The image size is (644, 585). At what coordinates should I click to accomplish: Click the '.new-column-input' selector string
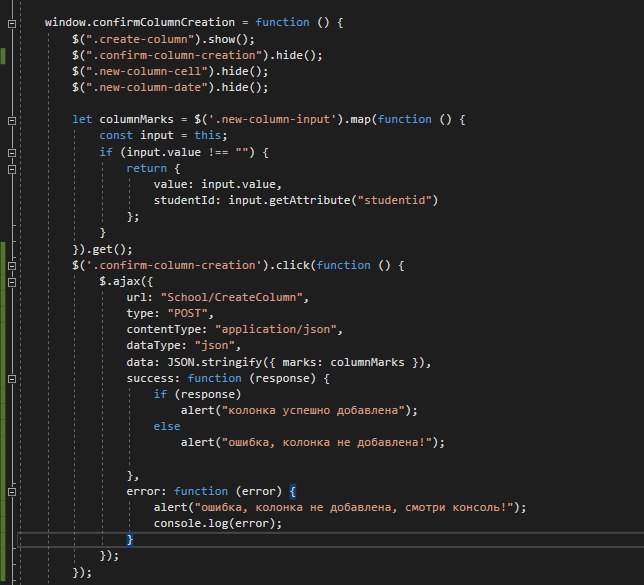[x=272, y=120]
